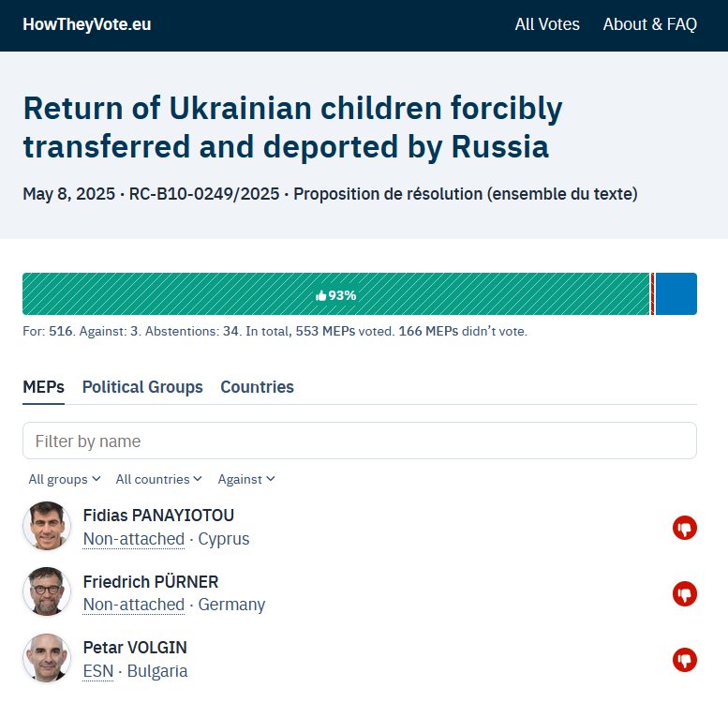
Task: Click the blue abstentions segment of vote bar
Action: pos(676,294)
